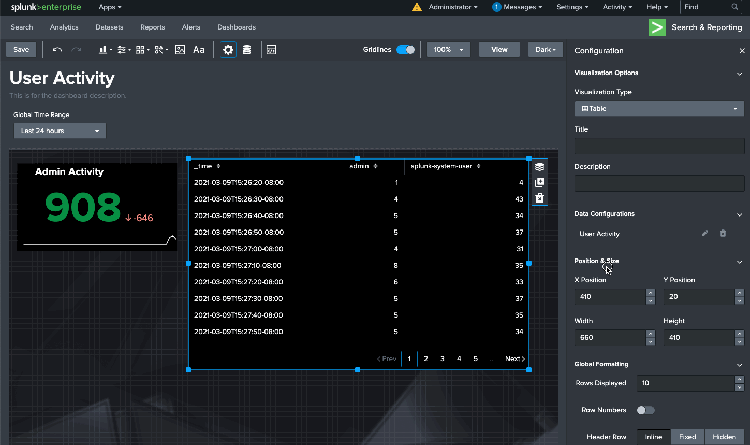This screenshot has height=445, width=750.
Task: Click the clone icon beside the table
Action: point(539,183)
